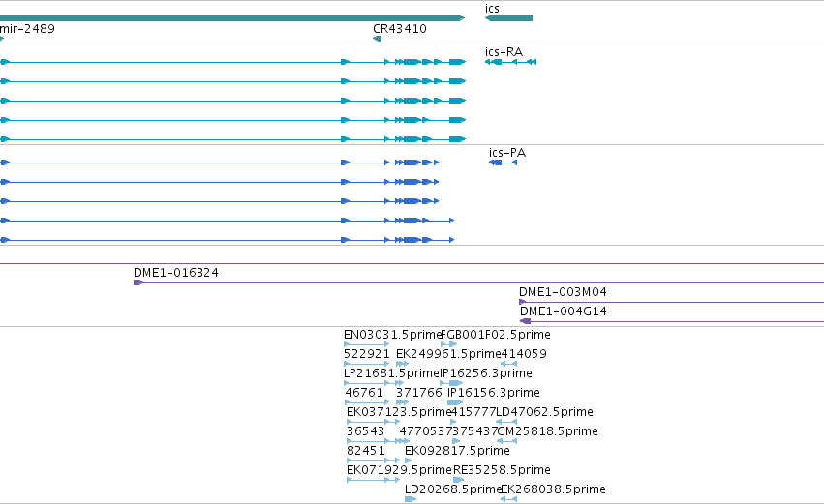Click the EK268038.5prime EST label
This screenshot has width=824, height=504.
point(553,489)
